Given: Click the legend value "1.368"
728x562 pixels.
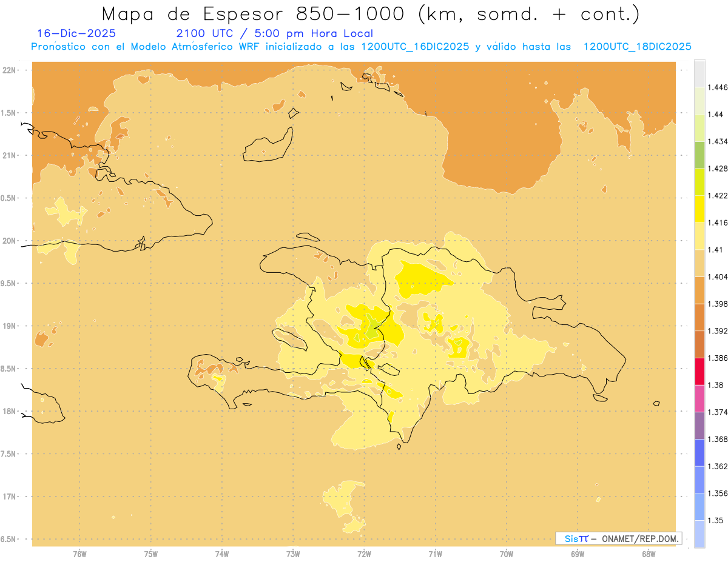Looking at the screenshot, I should (718, 439).
